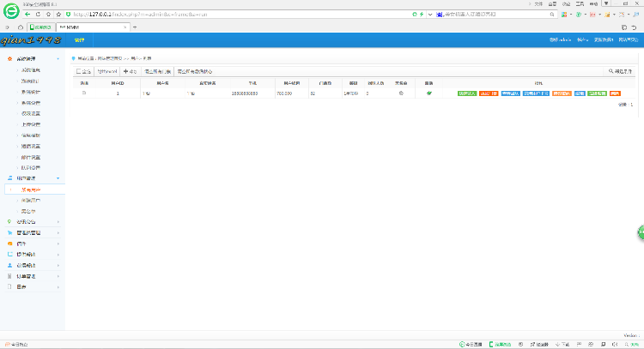Click the shortest blue action button in user row

click(x=580, y=93)
